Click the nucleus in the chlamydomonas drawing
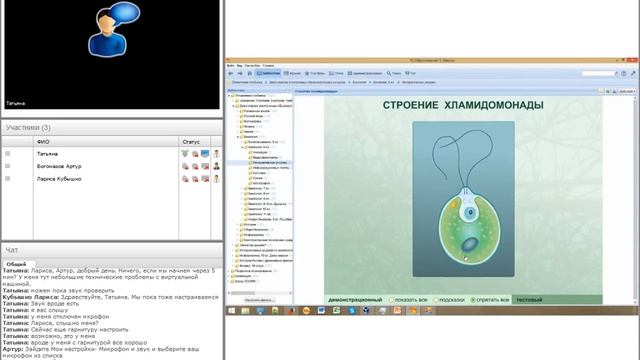This screenshot has width=640, height=360. pyautogui.click(x=471, y=212)
